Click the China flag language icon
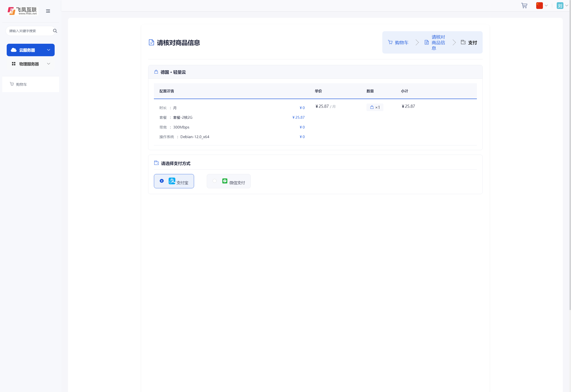 (539, 6)
